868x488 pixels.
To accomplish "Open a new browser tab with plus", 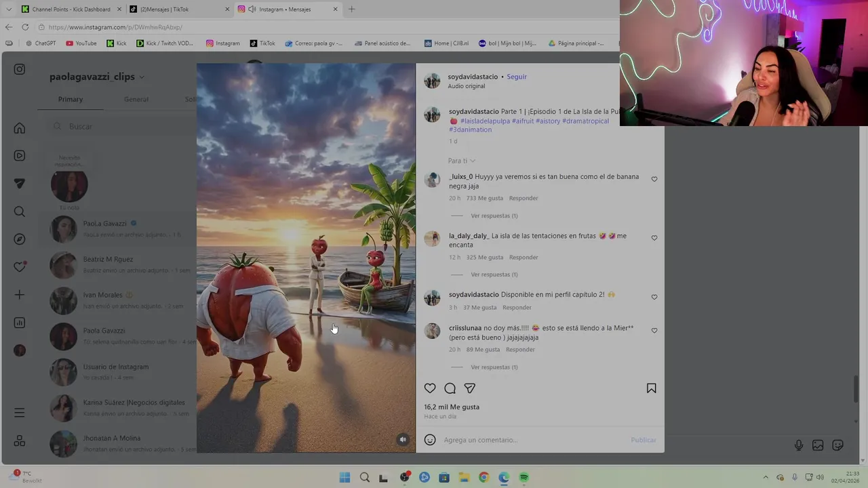I will [351, 9].
